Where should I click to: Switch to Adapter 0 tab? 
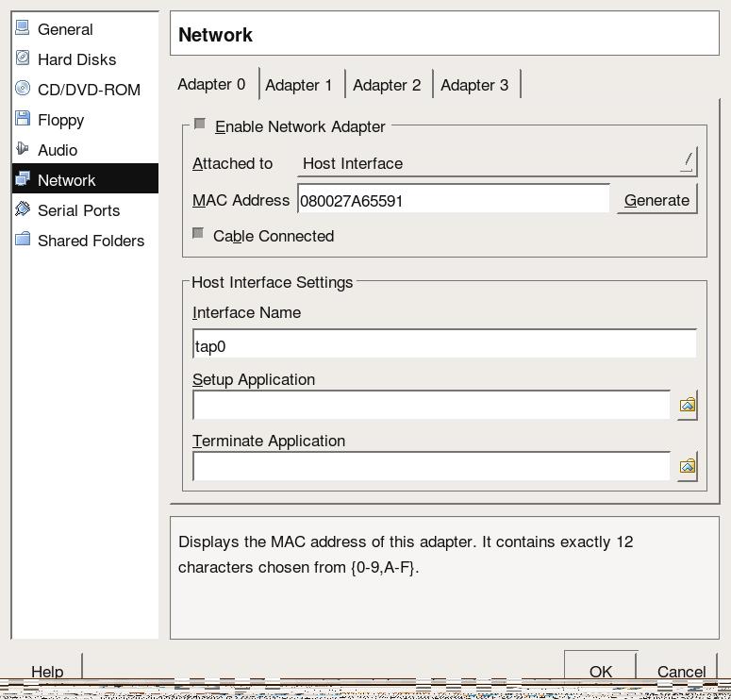pos(211,84)
